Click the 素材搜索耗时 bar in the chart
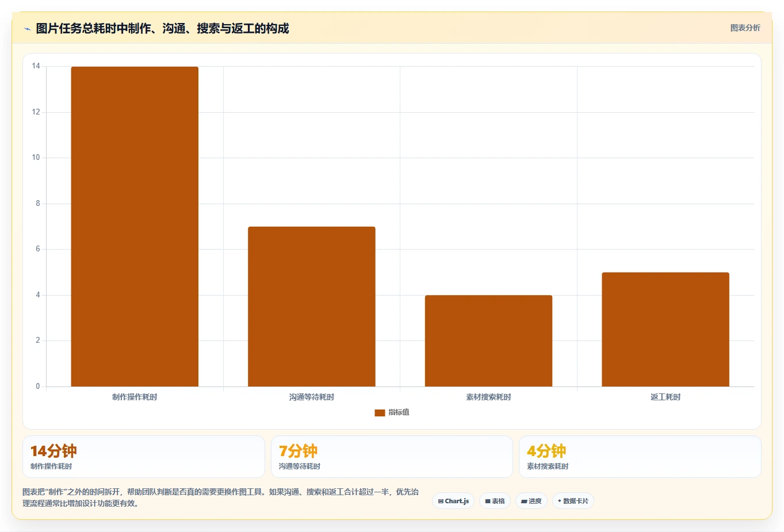The image size is (784, 532). [488, 340]
